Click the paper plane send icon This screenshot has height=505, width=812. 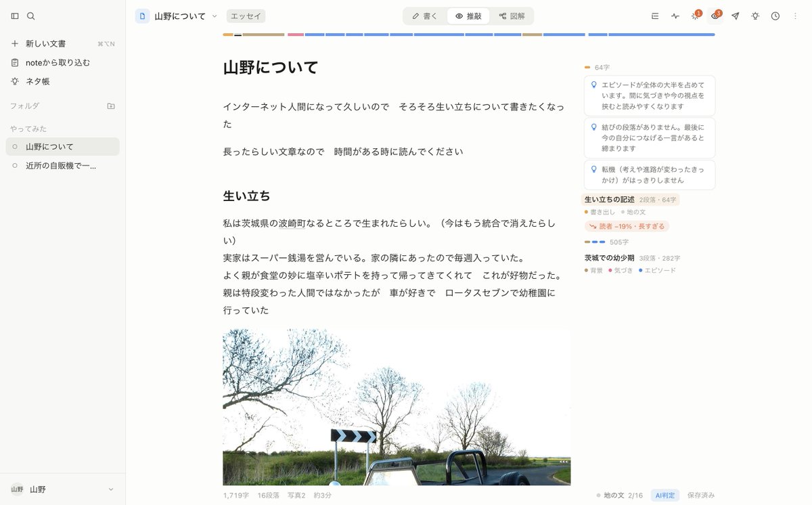736,16
